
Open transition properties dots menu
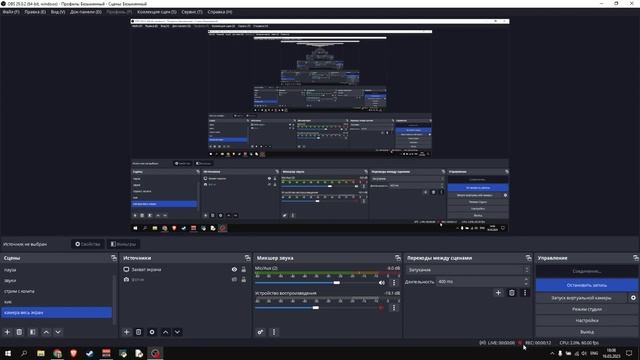coord(525,293)
